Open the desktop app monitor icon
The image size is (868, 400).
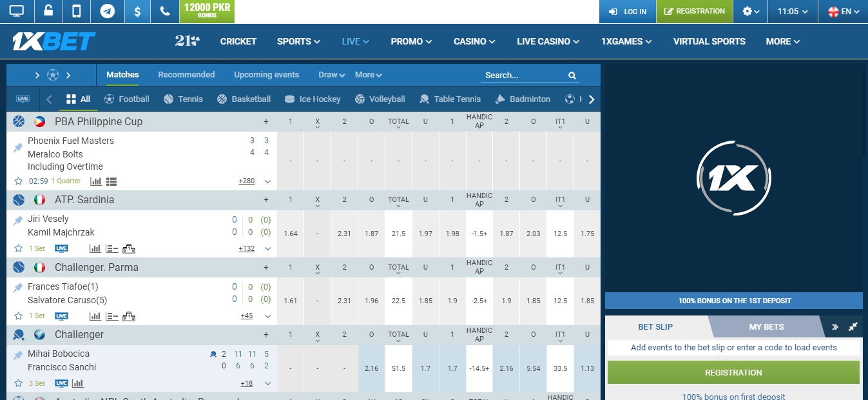tap(17, 11)
